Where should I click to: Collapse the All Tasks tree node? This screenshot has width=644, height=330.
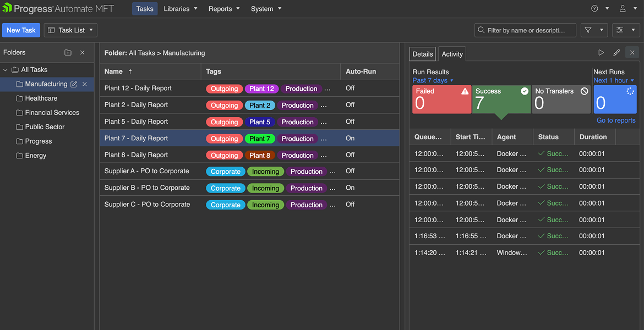4,70
